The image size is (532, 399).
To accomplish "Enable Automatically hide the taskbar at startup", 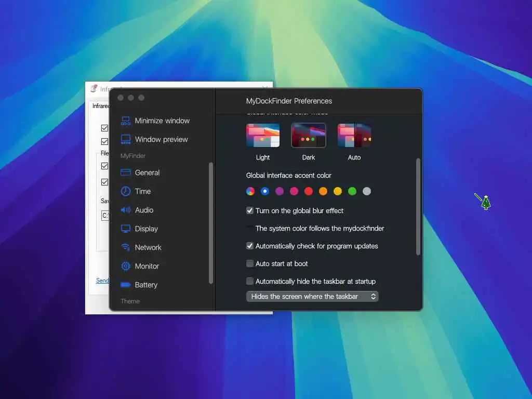I will coord(250,281).
